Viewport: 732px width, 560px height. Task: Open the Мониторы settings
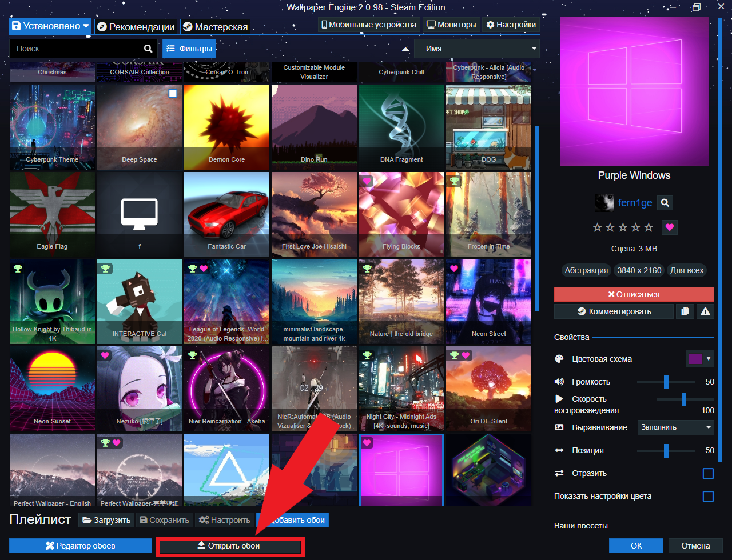[x=451, y=25]
